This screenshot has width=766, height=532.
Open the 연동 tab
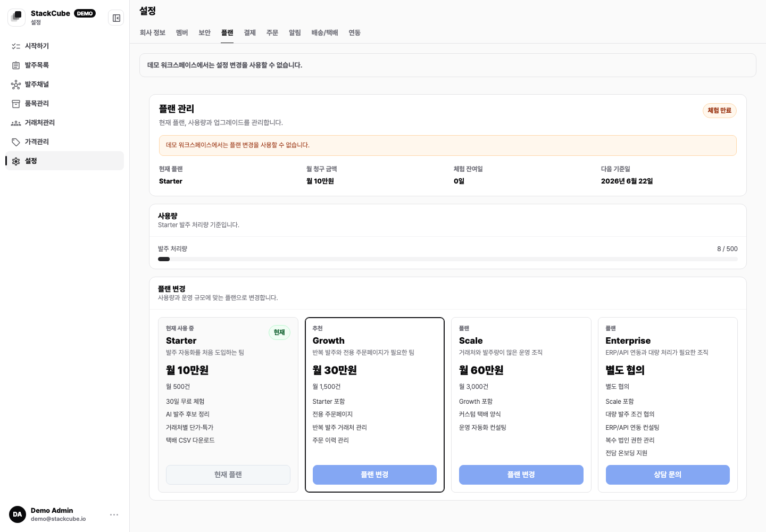pos(355,33)
